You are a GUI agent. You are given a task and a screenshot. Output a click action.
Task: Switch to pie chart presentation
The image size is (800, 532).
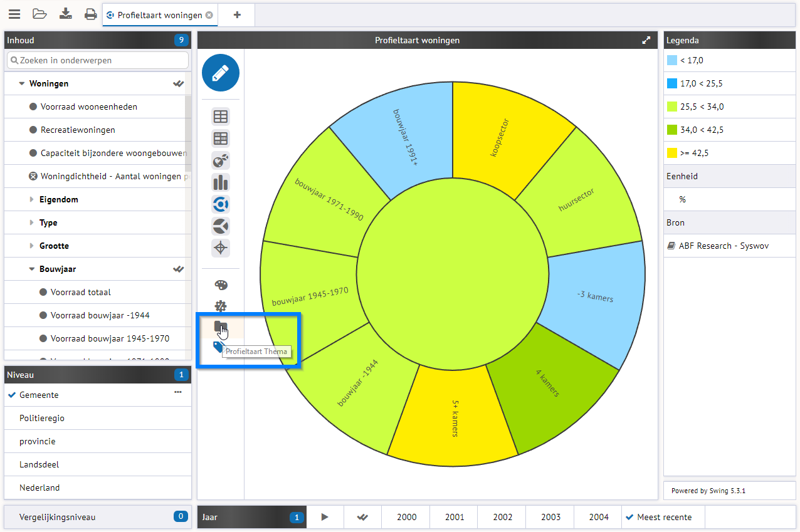(x=221, y=226)
